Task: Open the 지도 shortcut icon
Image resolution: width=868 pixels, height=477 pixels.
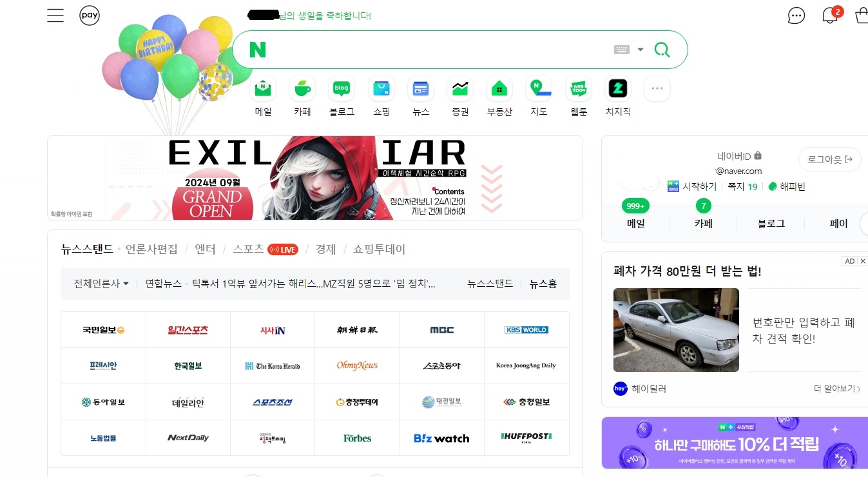Action: [x=539, y=89]
